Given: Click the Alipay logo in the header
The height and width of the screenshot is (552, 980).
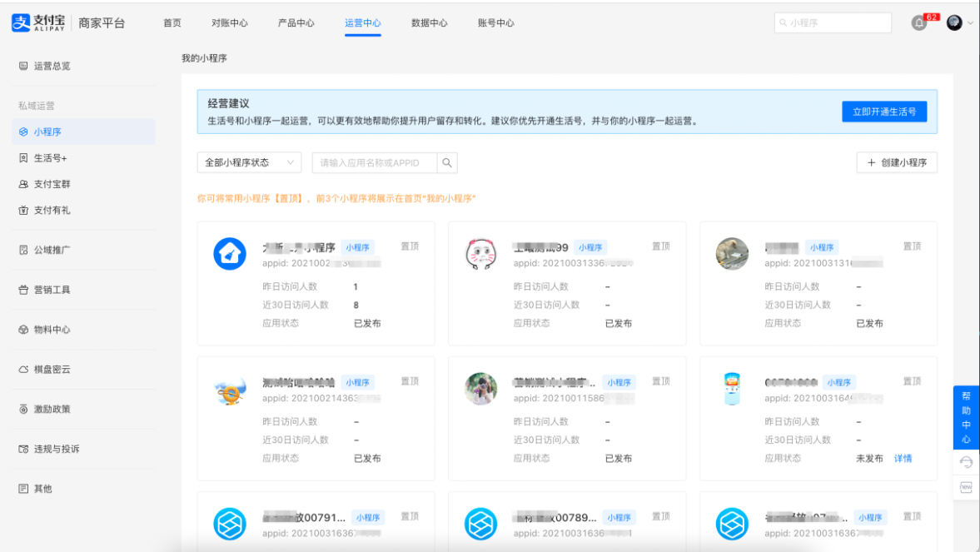Looking at the screenshot, I should pyautogui.click(x=38, y=23).
